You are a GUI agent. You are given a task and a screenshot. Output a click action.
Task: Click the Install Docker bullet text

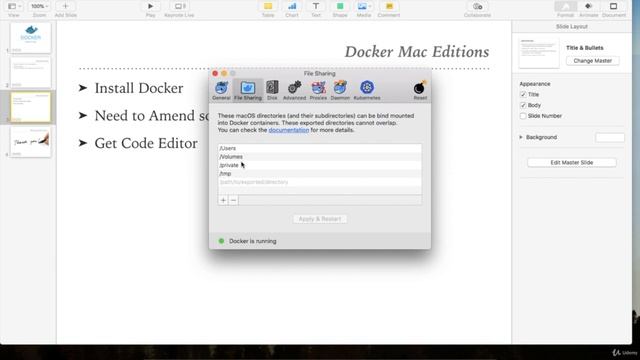click(139, 88)
